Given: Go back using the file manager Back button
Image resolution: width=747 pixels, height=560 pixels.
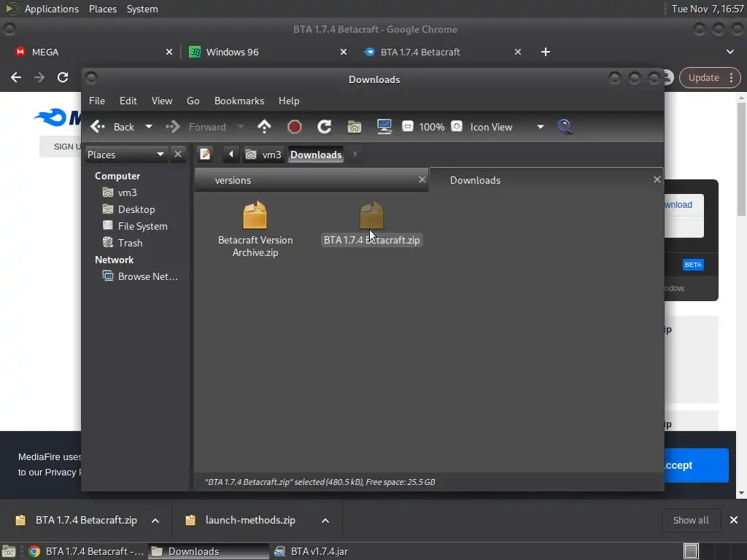Looking at the screenshot, I should [112, 127].
